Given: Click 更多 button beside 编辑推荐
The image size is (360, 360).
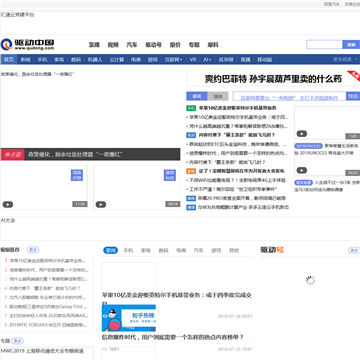Looking at the screenshot, I should [33, 250].
